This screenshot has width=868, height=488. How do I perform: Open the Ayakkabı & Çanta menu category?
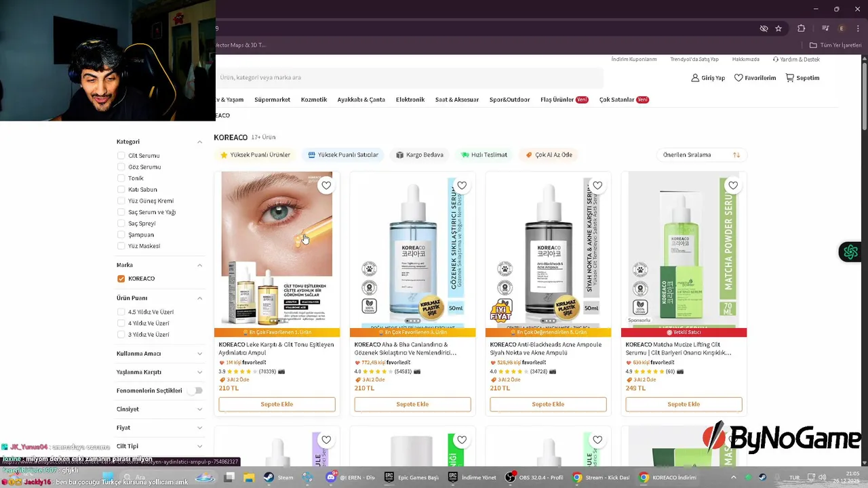point(361,100)
